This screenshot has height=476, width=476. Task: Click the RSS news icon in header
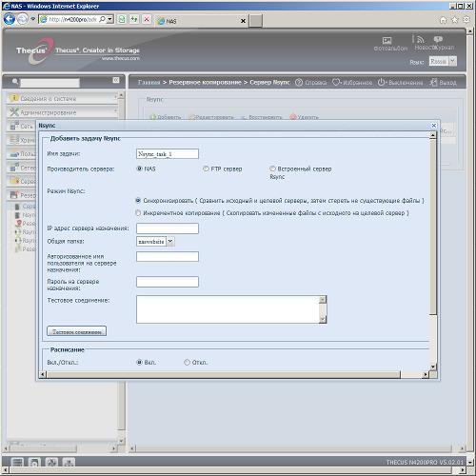(x=421, y=40)
